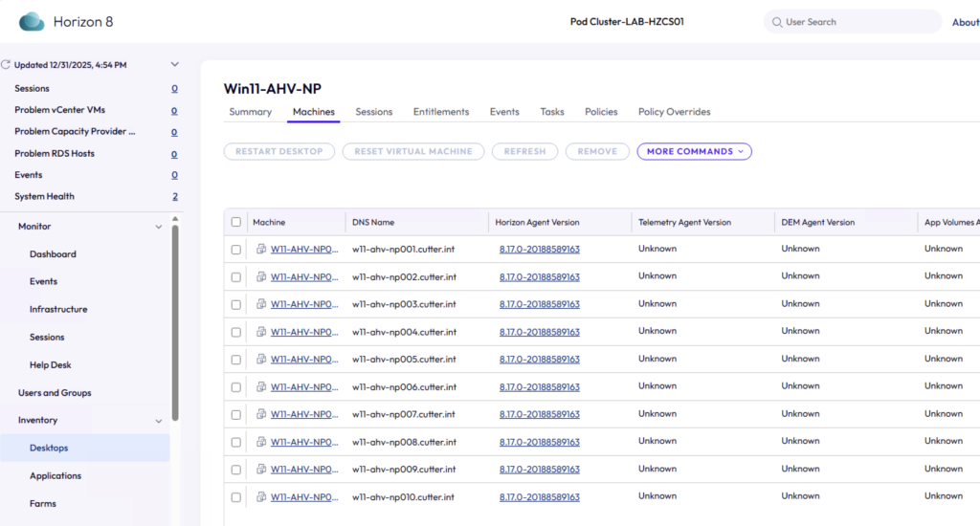Click the magnifier icon in User Search
The height and width of the screenshot is (526, 980).
coord(776,22)
